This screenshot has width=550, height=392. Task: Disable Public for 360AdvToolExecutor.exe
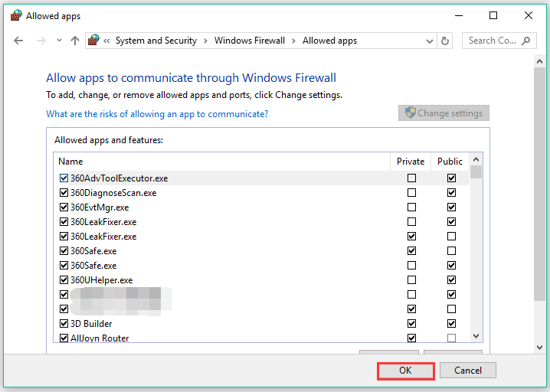tap(451, 178)
